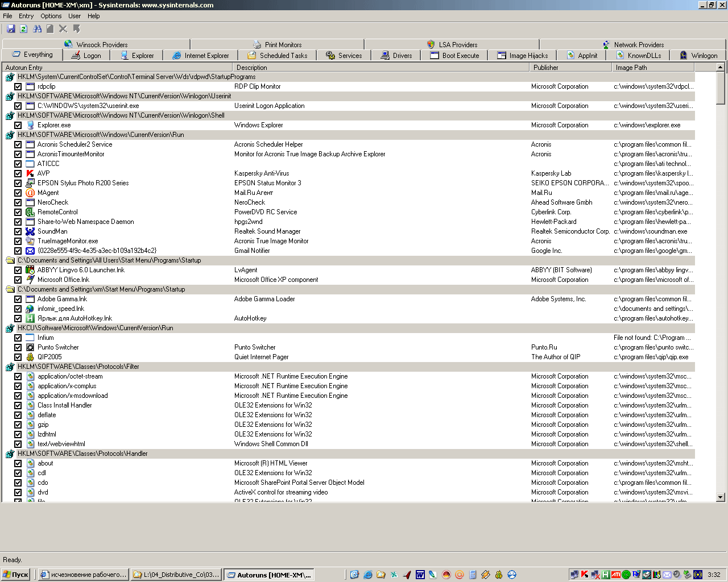Screen dimensions: 728x582
Task: Click the vertical scrollbar thumb
Action: pos(721,88)
